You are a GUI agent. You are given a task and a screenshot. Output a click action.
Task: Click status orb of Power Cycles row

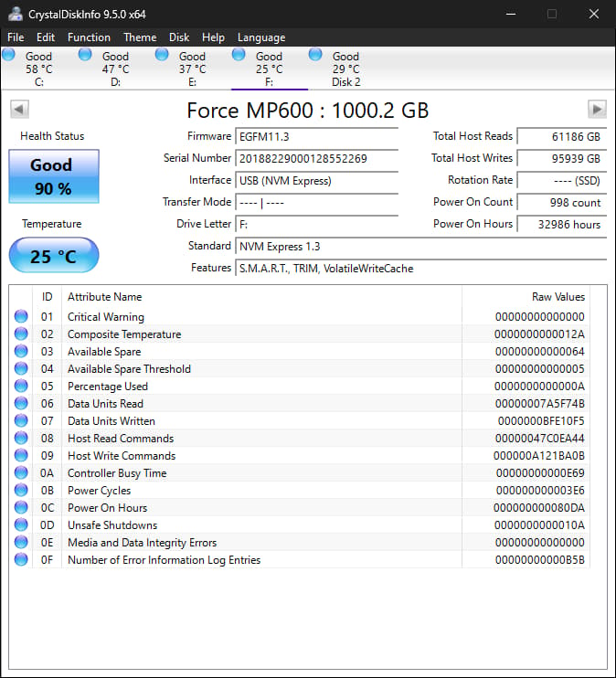[21, 490]
